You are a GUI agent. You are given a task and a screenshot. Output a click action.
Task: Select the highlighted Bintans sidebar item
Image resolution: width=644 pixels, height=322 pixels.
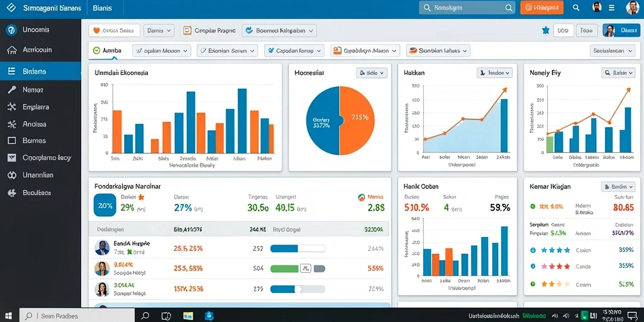coord(41,71)
